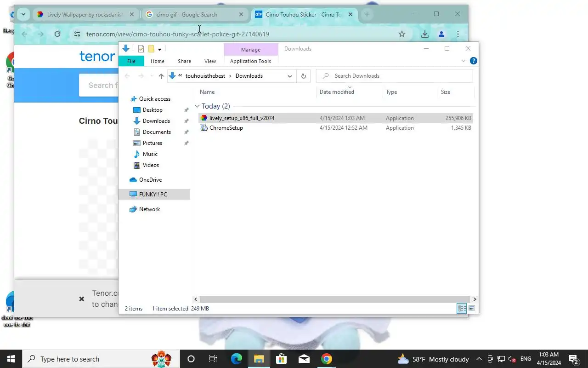This screenshot has height=368, width=588.
Task: Switch to the Lively Wallpaper Chrome tab
Action: pyautogui.click(x=85, y=15)
